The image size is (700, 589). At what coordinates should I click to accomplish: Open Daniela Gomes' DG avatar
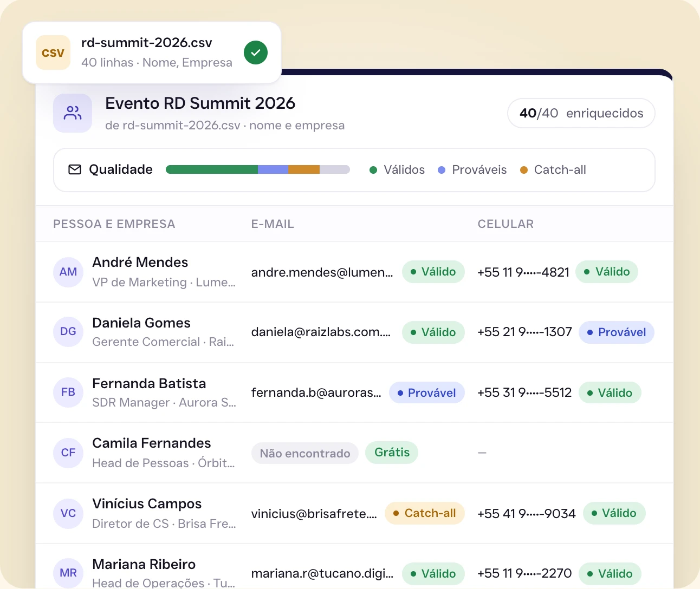(68, 331)
